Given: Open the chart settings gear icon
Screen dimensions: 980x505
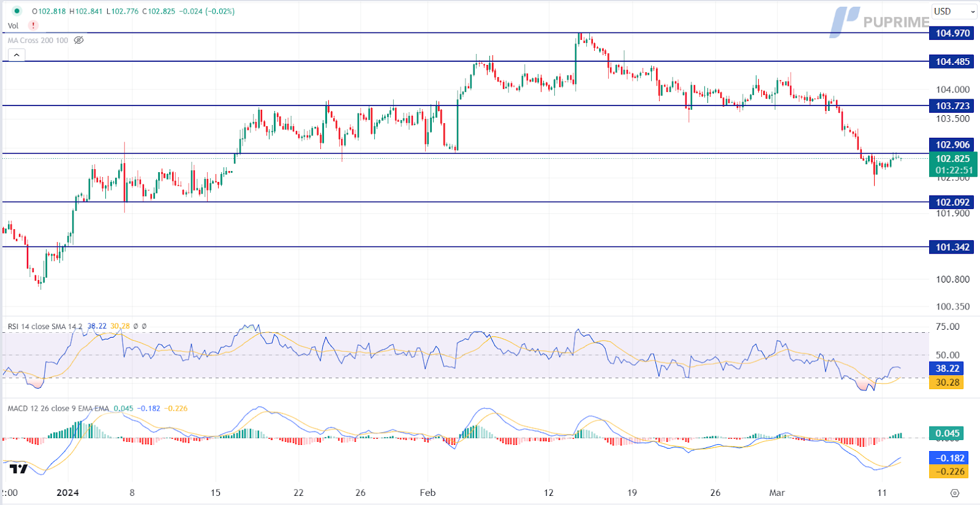Looking at the screenshot, I should pyautogui.click(x=954, y=493).
